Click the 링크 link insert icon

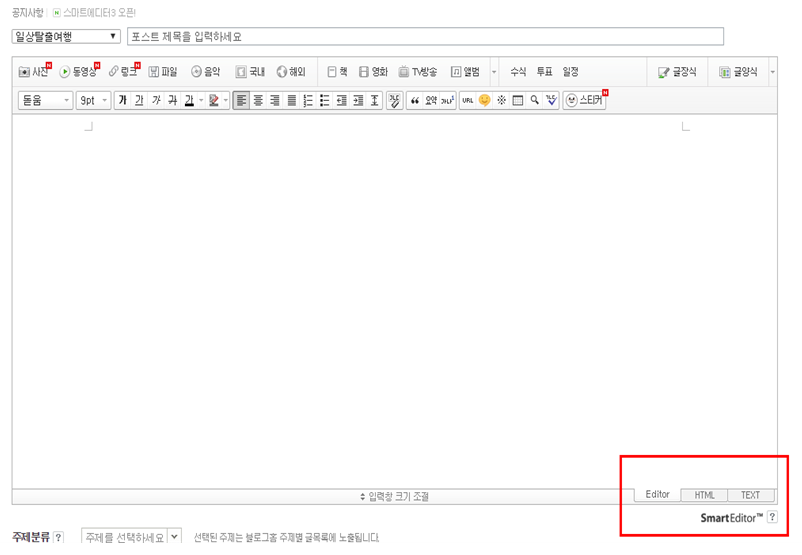[x=122, y=72]
